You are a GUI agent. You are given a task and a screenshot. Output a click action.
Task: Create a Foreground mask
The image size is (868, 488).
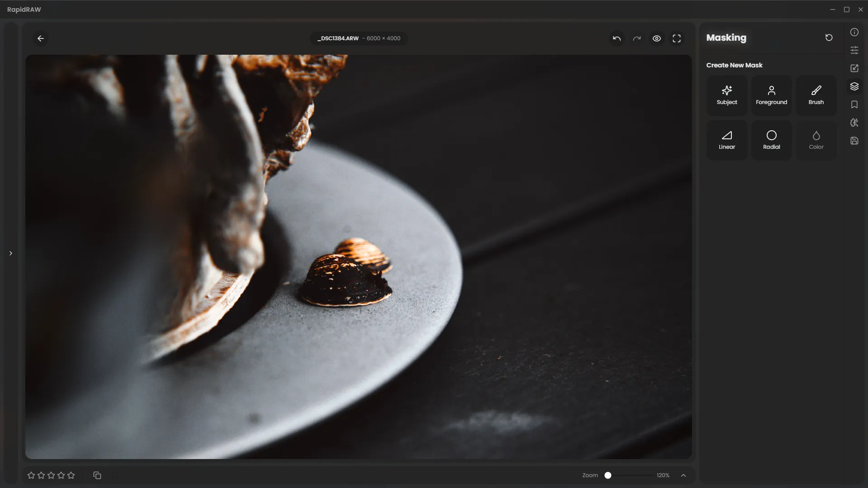(x=771, y=95)
